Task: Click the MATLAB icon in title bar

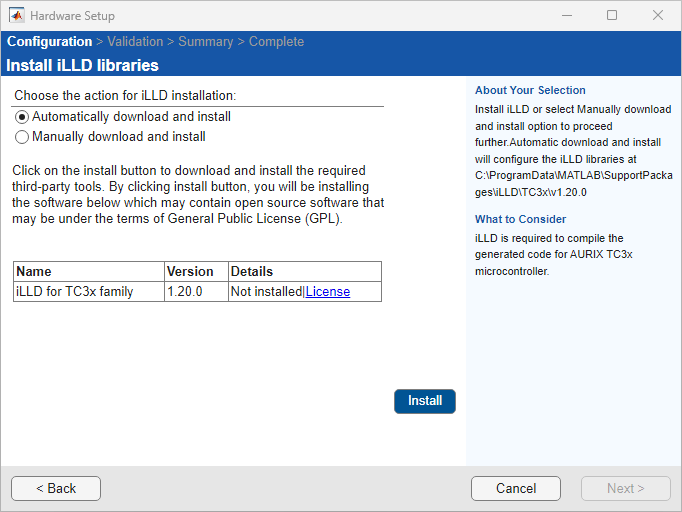Action: [x=17, y=16]
